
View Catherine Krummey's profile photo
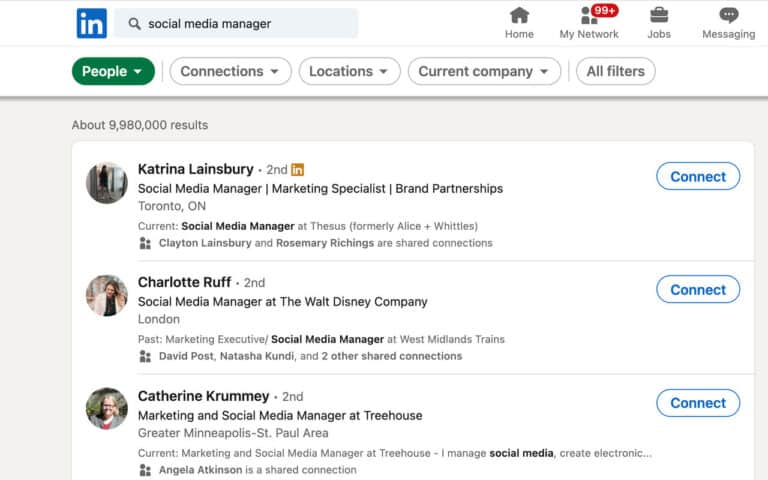coord(106,408)
